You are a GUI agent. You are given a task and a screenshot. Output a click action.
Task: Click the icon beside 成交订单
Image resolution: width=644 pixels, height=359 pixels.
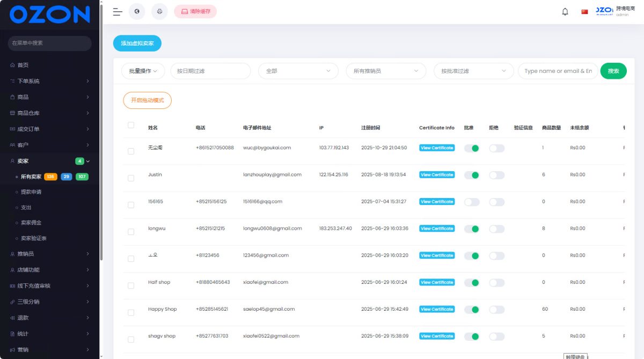[x=12, y=129]
